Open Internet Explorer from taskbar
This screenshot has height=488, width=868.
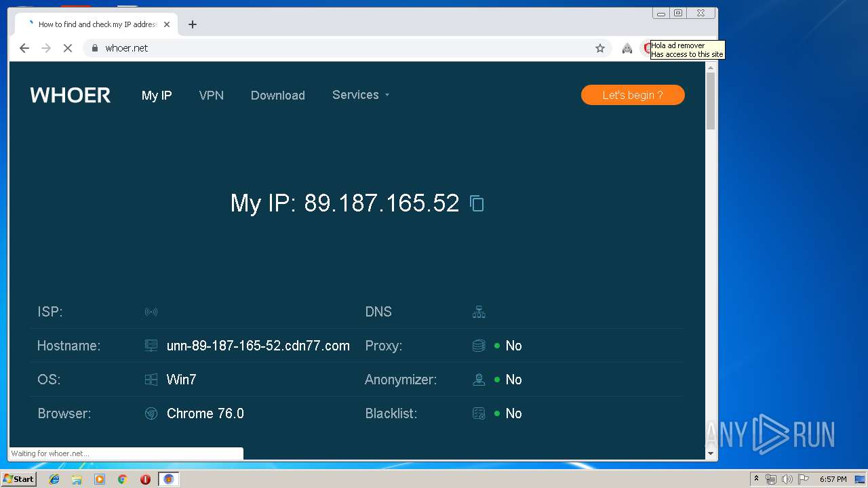coord(54,479)
